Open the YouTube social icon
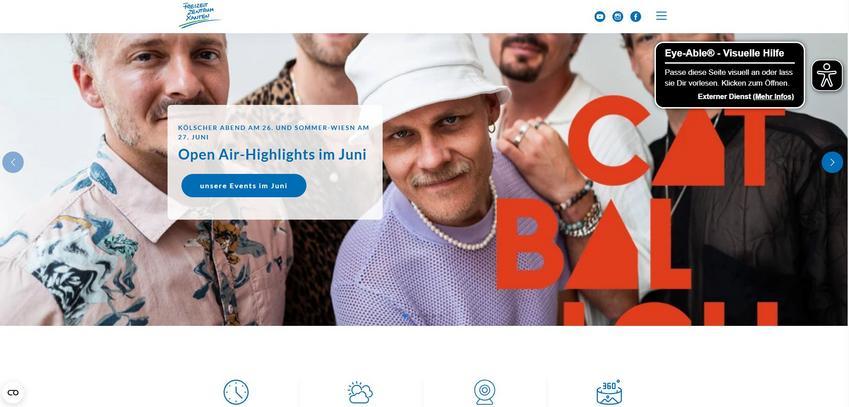The image size is (849, 407). coord(599,16)
